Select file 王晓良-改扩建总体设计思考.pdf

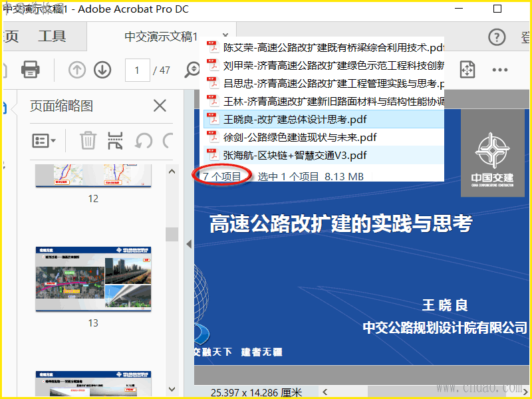[x=324, y=119]
